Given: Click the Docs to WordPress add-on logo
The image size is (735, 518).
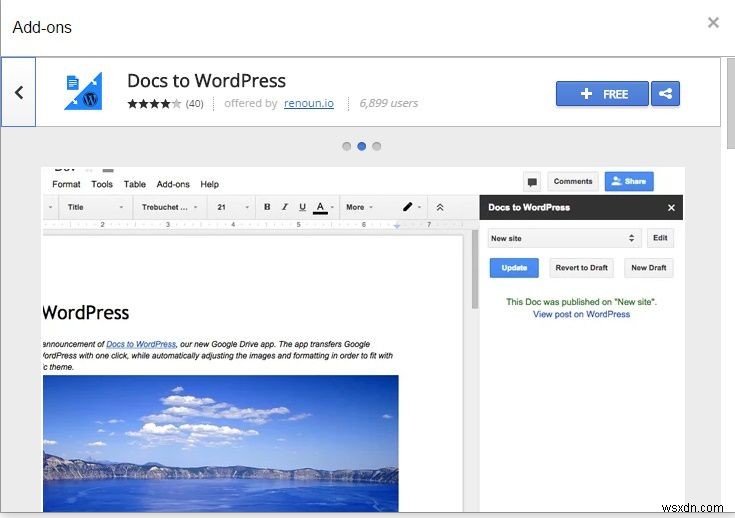Looking at the screenshot, I should point(83,91).
